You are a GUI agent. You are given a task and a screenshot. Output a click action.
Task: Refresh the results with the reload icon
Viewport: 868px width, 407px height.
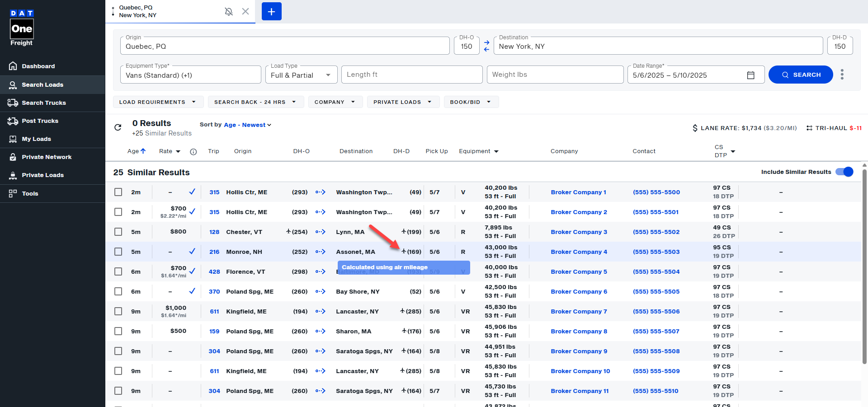click(x=118, y=127)
